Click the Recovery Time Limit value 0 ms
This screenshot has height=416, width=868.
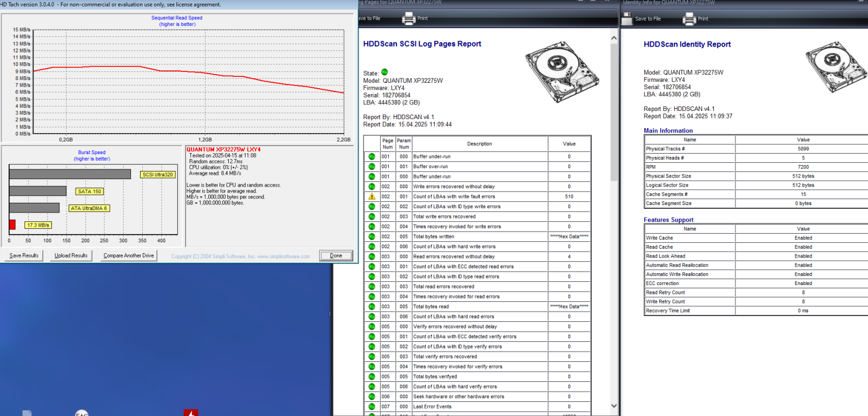click(803, 311)
